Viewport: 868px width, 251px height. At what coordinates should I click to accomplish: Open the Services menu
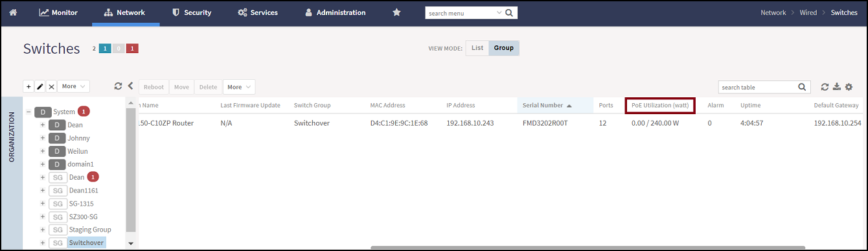pyautogui.click(x=258, y=12)
